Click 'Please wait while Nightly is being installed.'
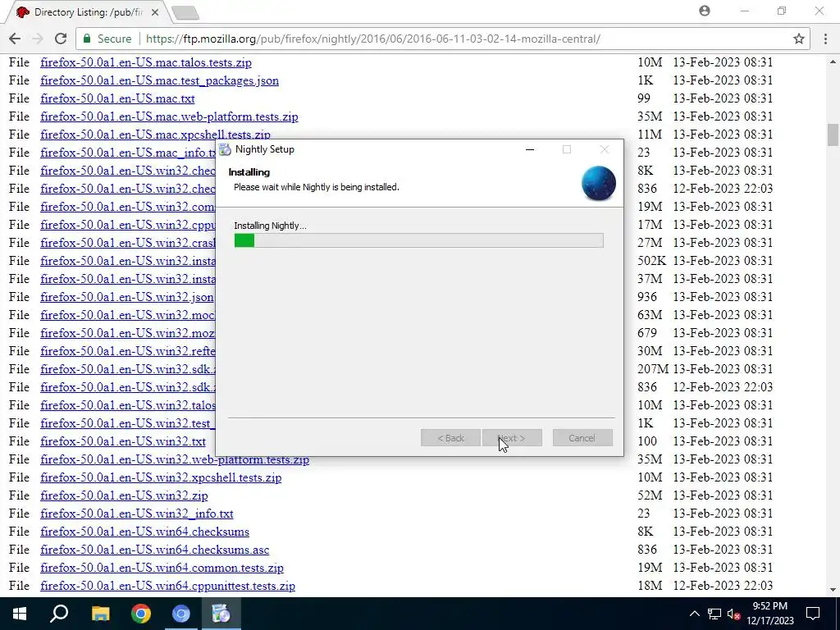This screenshot has height=630, width=840. pyautogui.click(x=316, y=188)
